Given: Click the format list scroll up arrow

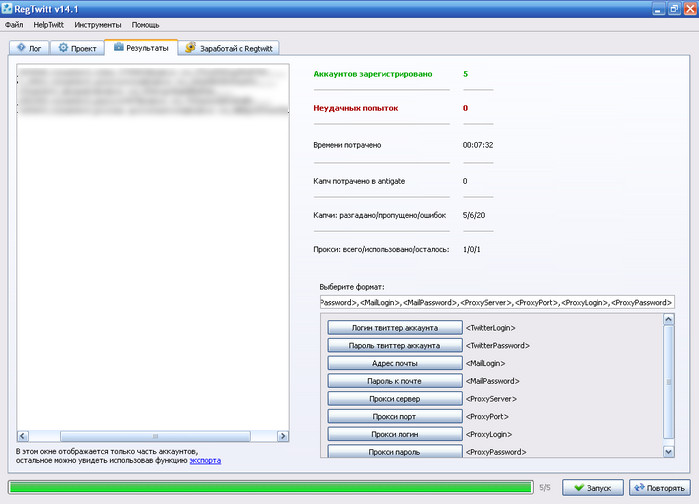Looking at the screenshot, I should [x=668, y=319].
